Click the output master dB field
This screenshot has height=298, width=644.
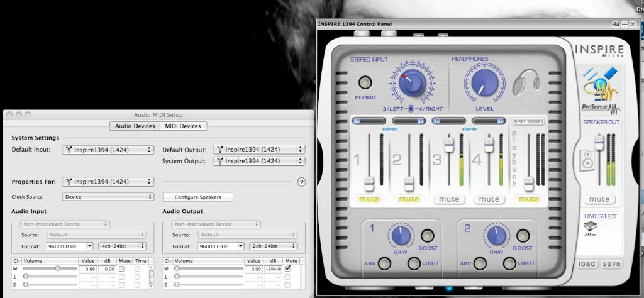tap(273, 269)
